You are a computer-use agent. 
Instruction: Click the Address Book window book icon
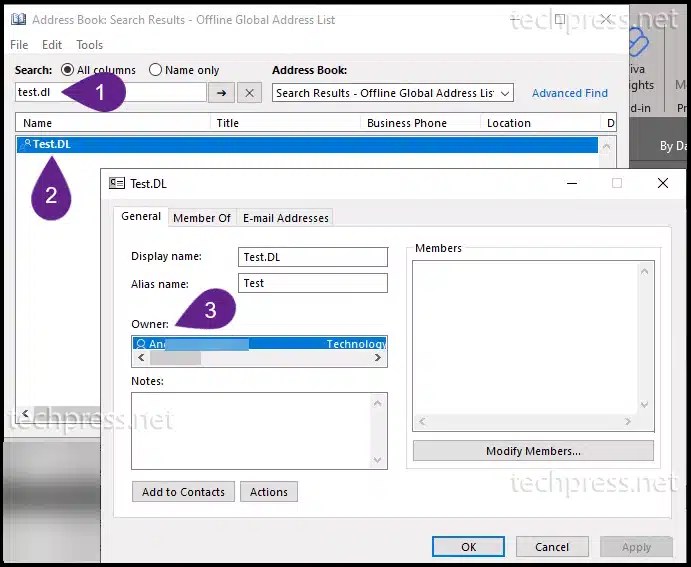tap(19, 19)
